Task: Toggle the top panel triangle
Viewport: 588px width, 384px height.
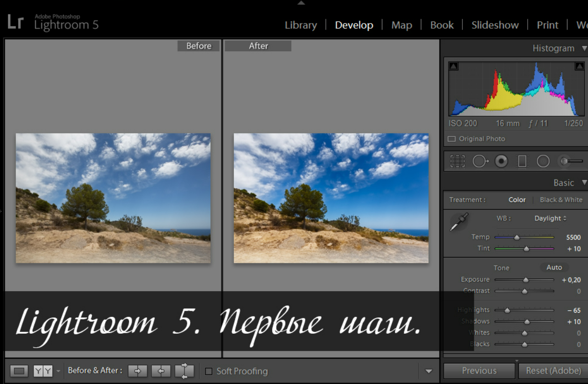Action: coord(301,3)
